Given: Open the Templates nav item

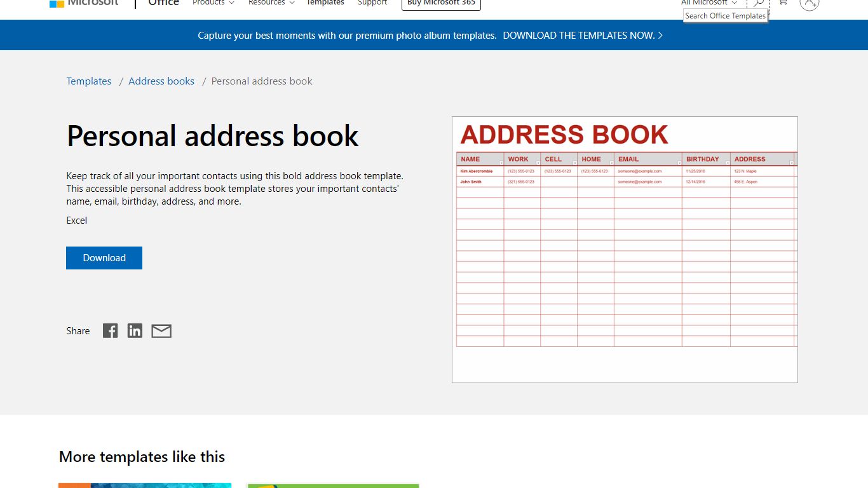Looking at the screenshot, I should pyautogui.click(x=325, y=3).
